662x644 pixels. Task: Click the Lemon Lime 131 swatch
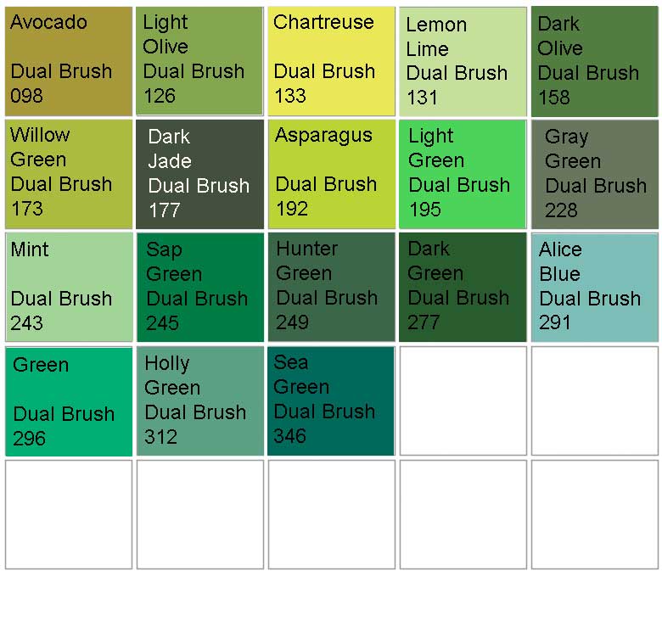463,62
